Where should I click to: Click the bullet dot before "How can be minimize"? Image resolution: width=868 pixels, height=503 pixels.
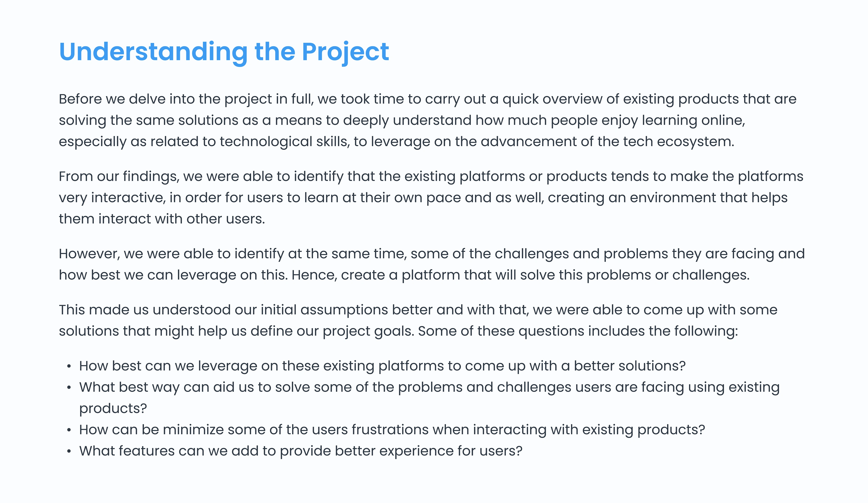pos(69,430)
